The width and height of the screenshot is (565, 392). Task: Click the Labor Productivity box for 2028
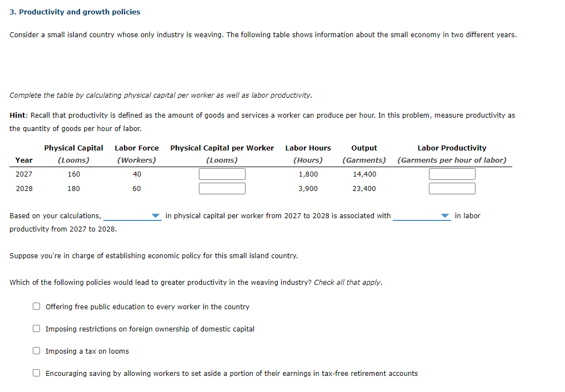(452, 188)
